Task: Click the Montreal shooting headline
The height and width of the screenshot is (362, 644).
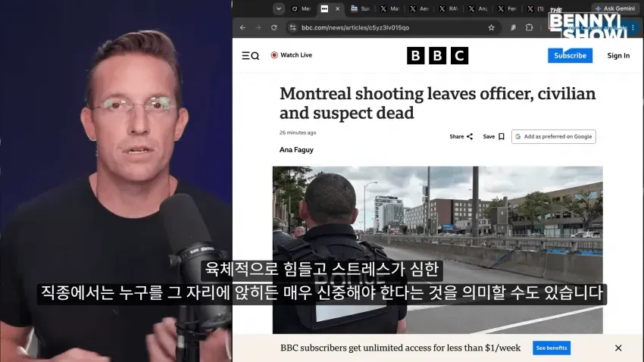Action: [437, 104]
